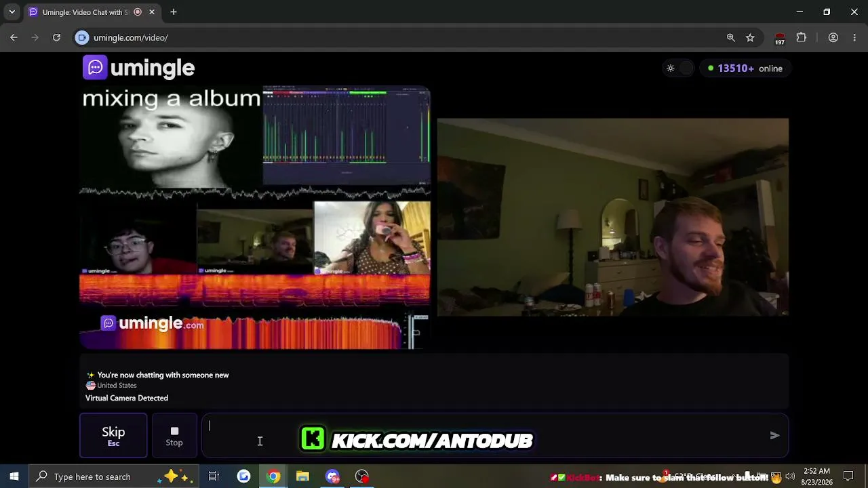Open the taskbar clock and calendar
The width and height of the screenshot is (868, 488).
[x=816, y=476]
